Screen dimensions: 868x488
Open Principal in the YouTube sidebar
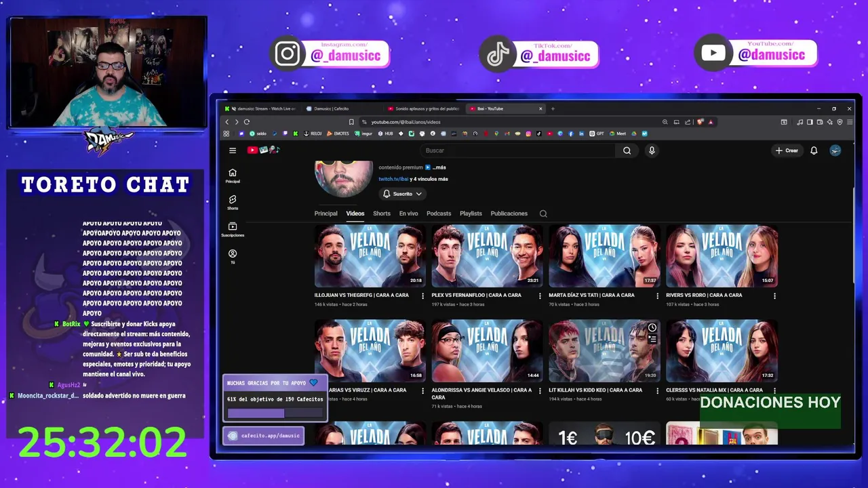233,176
